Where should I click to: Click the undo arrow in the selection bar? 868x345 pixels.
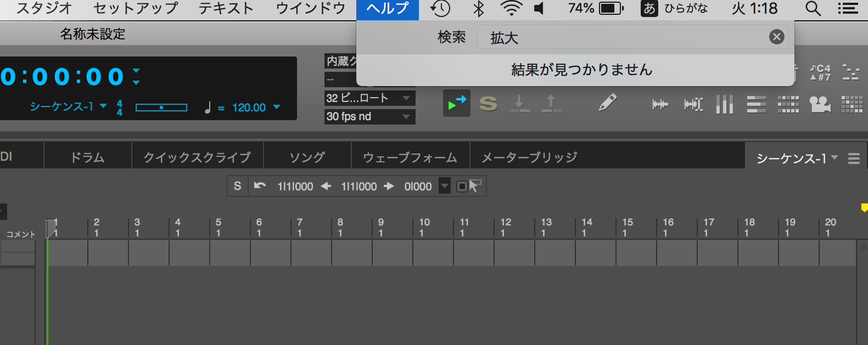(260, 186)
